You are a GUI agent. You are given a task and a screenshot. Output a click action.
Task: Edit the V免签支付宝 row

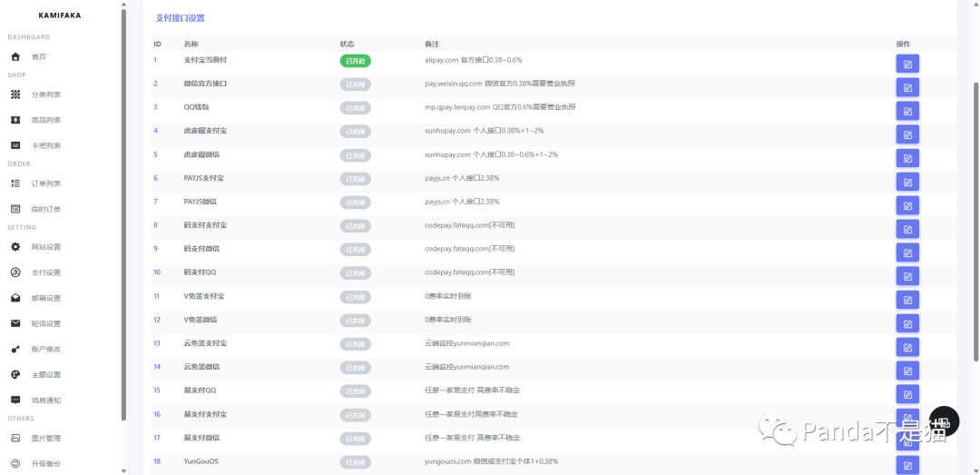[x=907, y=300]
